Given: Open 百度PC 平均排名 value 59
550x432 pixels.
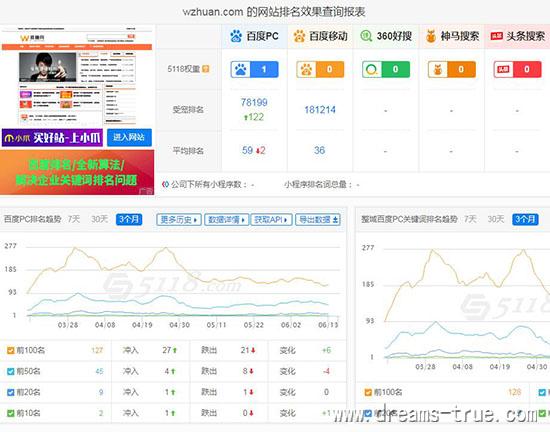Looking at the screenshot, I should coord(247,150).
